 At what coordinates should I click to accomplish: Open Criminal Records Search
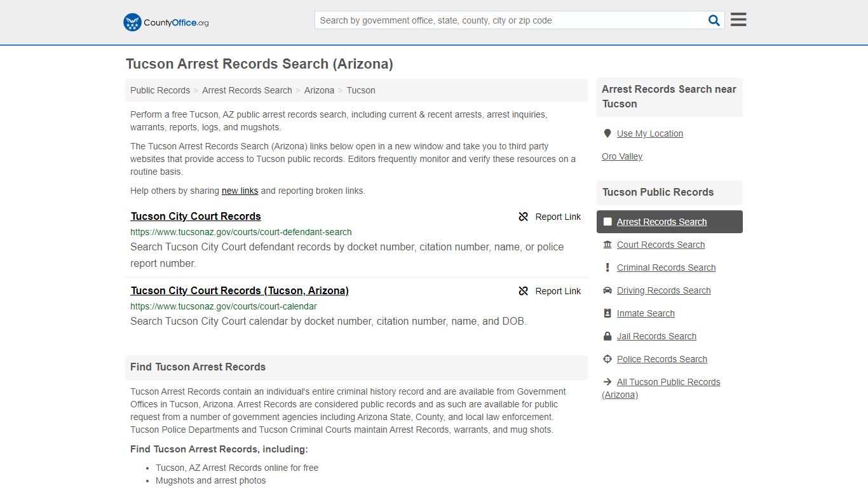pos(666,268)
